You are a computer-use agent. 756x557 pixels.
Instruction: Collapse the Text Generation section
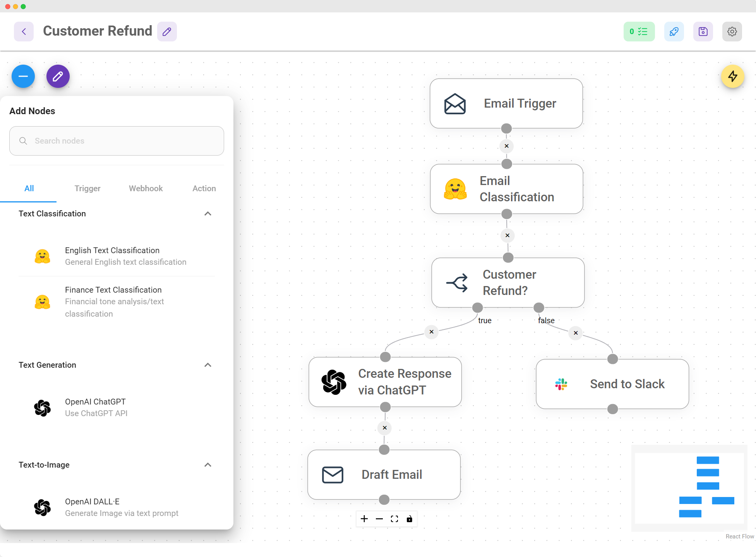coord(208,365)
